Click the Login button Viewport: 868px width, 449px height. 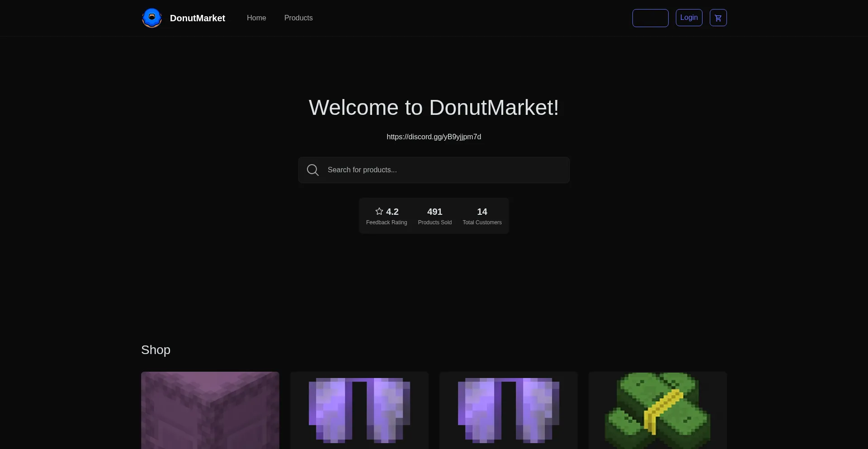tap(689, 18)
